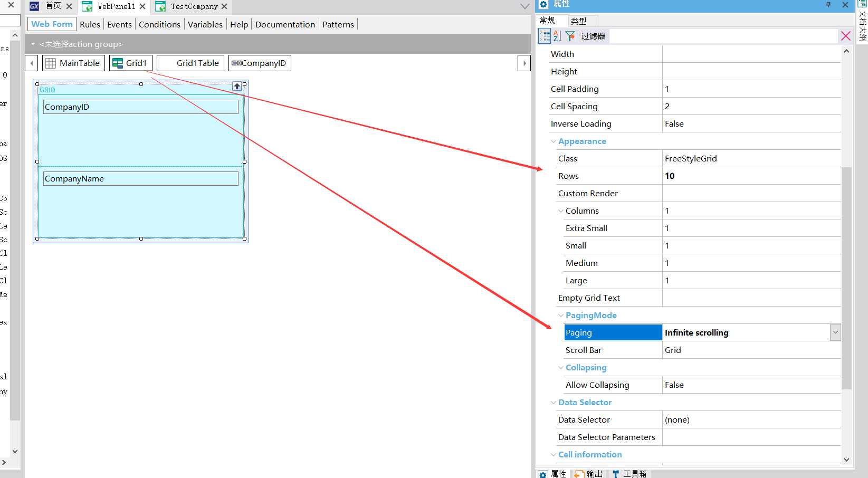This screenshot has height=478, width=868.
Task: Open the Variables tab
Action: pos(205,24)
